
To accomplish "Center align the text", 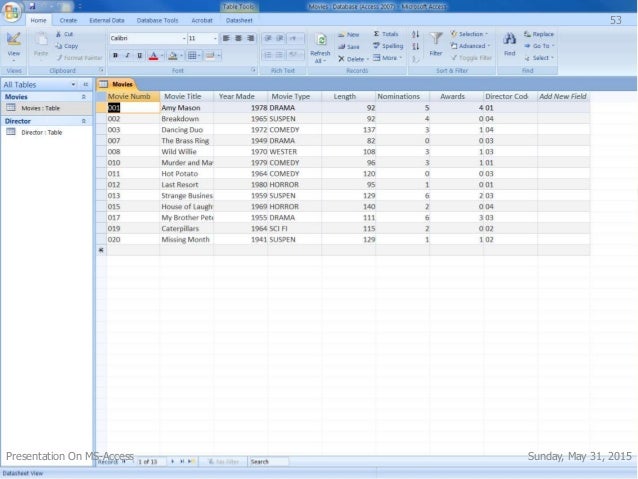I will coord(238,38).
